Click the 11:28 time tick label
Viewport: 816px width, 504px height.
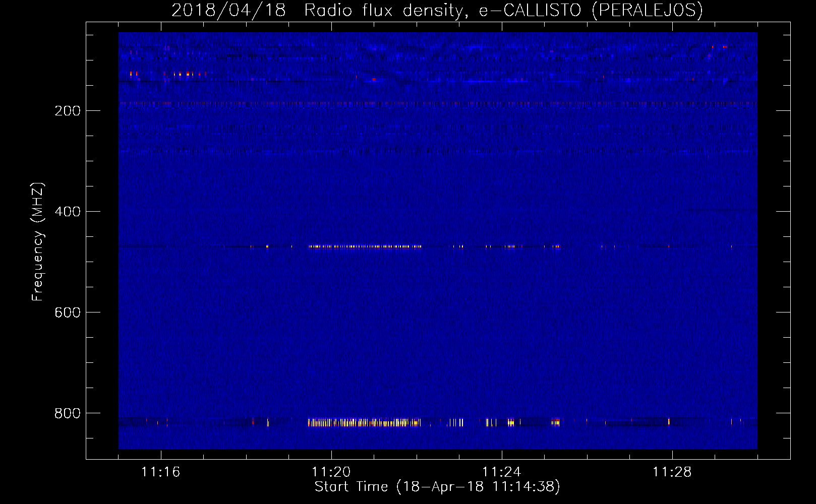[672, 472]
